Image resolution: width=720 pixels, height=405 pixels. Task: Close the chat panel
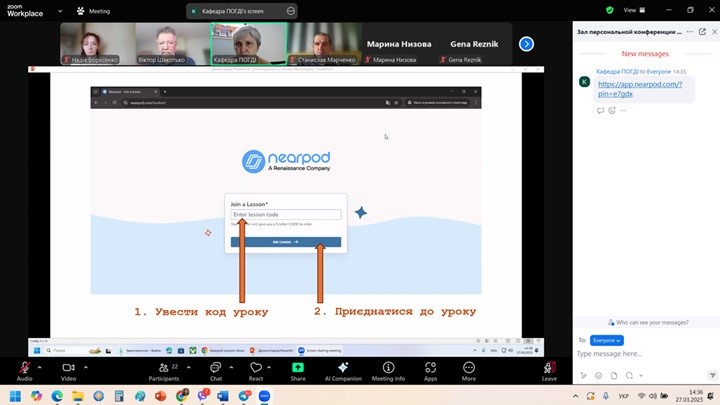[x=714, y=32]
